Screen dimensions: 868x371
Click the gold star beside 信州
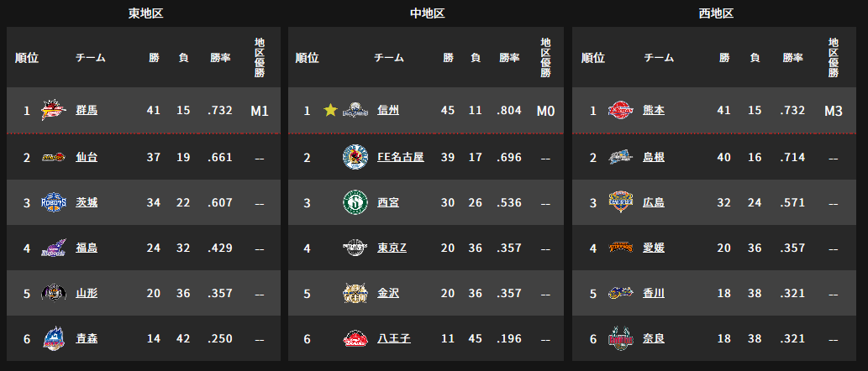point(330,111)
